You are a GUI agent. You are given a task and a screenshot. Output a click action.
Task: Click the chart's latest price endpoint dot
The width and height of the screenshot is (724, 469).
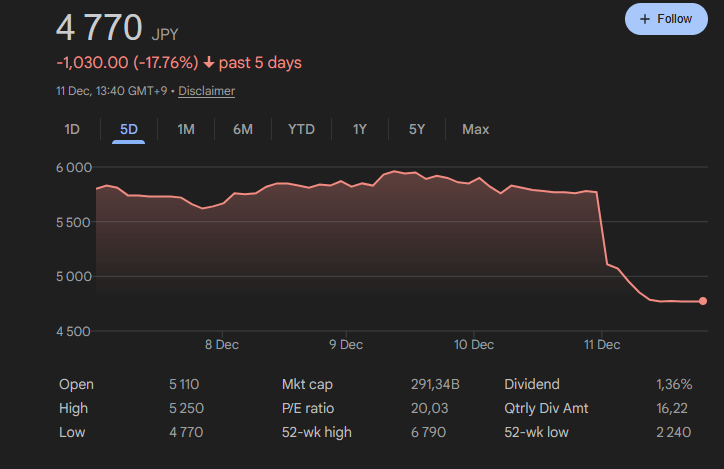coord(703,301)
